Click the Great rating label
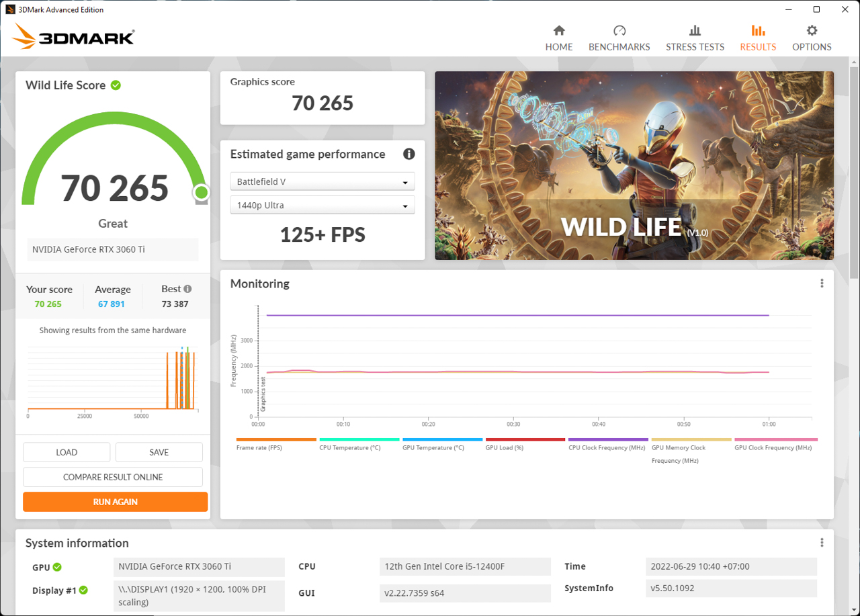860x616 pixels. (113, 224)
